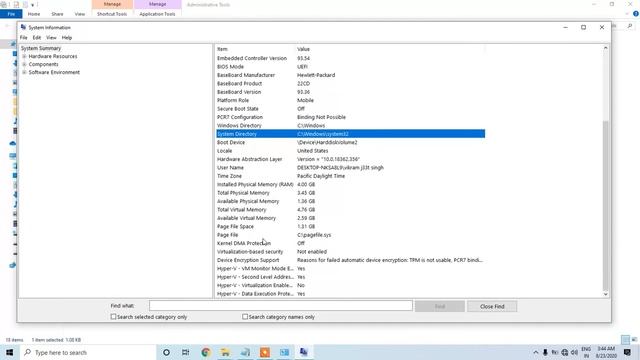640x360 pixels.
Task: Open Application Tools ribbon tab
Action: [x=157, y=14]
